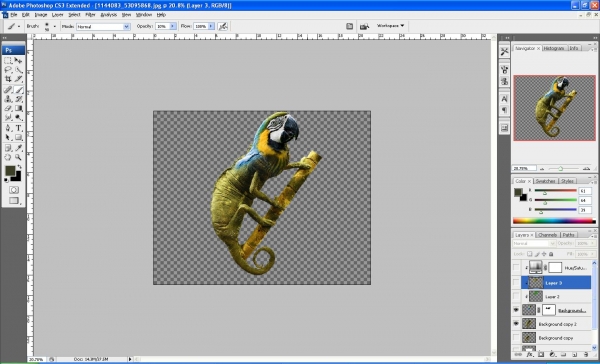
Task: Select the Gradient tool
Action: coord(18,108)
